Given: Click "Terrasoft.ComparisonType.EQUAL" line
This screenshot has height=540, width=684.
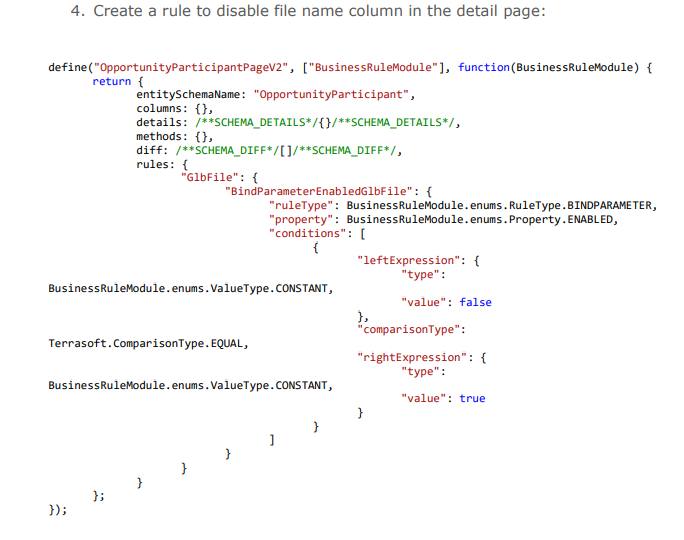Looking at the screenshot, I should click(148, 344).
